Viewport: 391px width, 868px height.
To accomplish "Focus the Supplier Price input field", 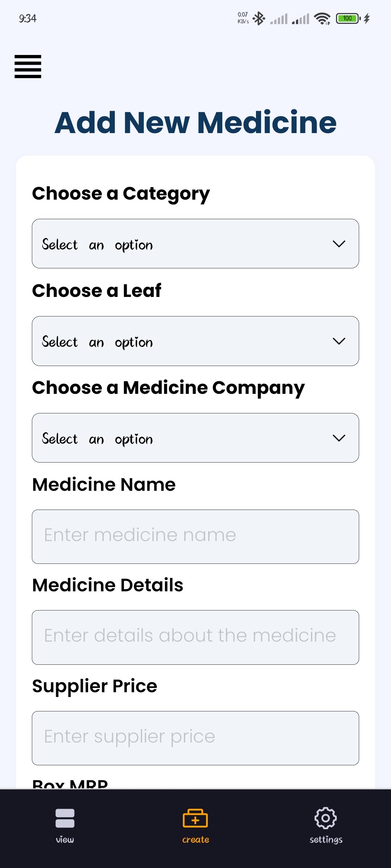I will click(x=195, y=738).
